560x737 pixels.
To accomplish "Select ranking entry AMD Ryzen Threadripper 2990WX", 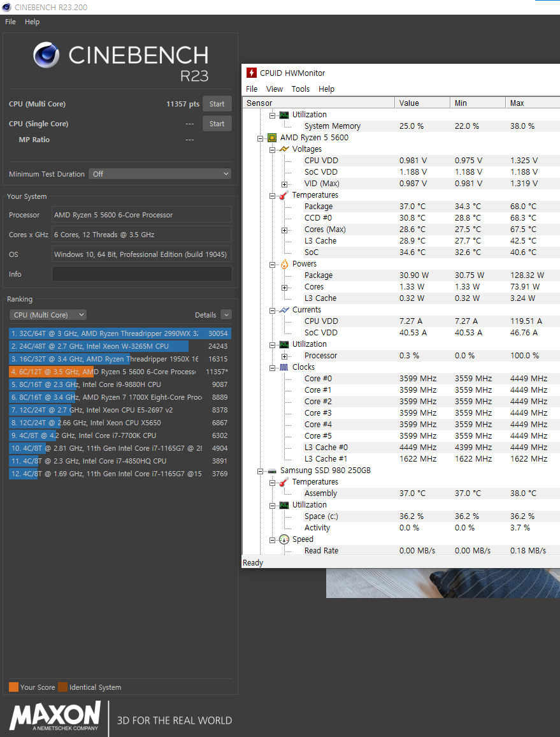I will point(120,333).
